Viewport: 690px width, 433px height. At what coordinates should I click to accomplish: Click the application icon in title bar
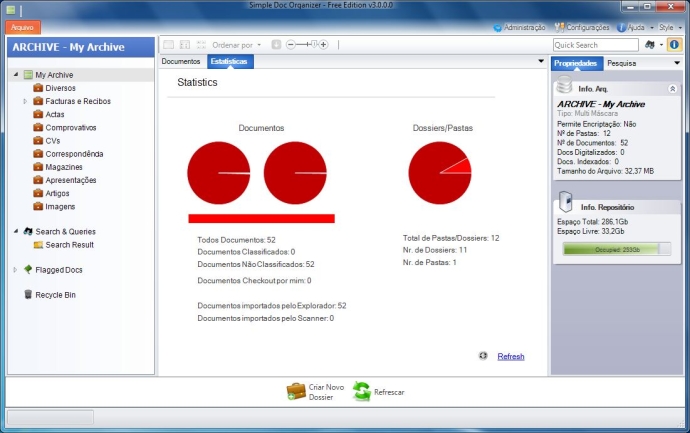[11, 9]
